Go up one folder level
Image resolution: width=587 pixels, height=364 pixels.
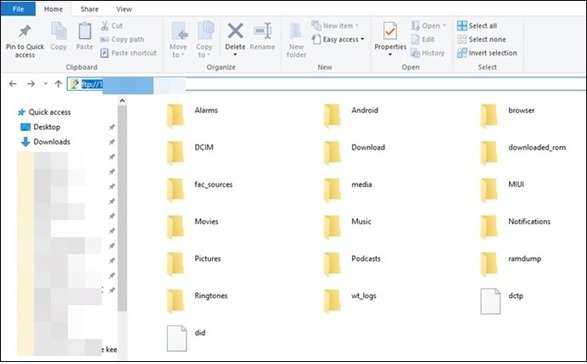click(58, 84)
